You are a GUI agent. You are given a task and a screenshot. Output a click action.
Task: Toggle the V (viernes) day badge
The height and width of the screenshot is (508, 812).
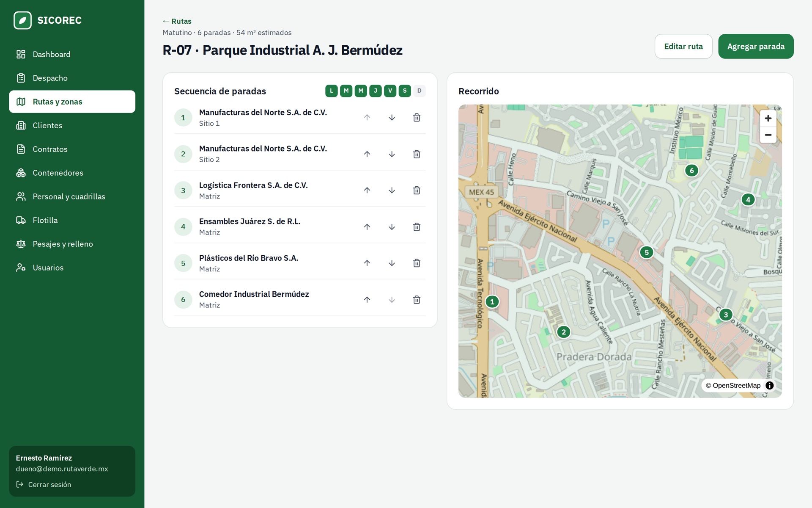[390, 91]
